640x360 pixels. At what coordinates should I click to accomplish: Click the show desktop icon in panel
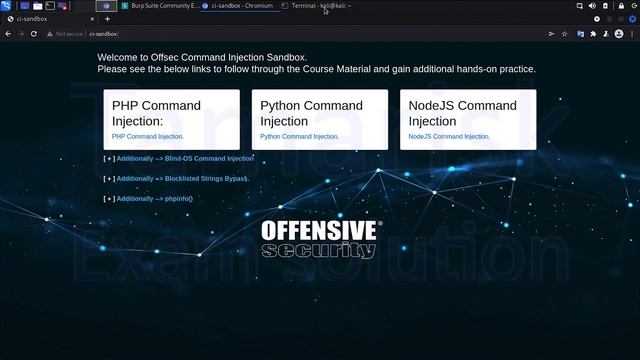tap(25, 6)
